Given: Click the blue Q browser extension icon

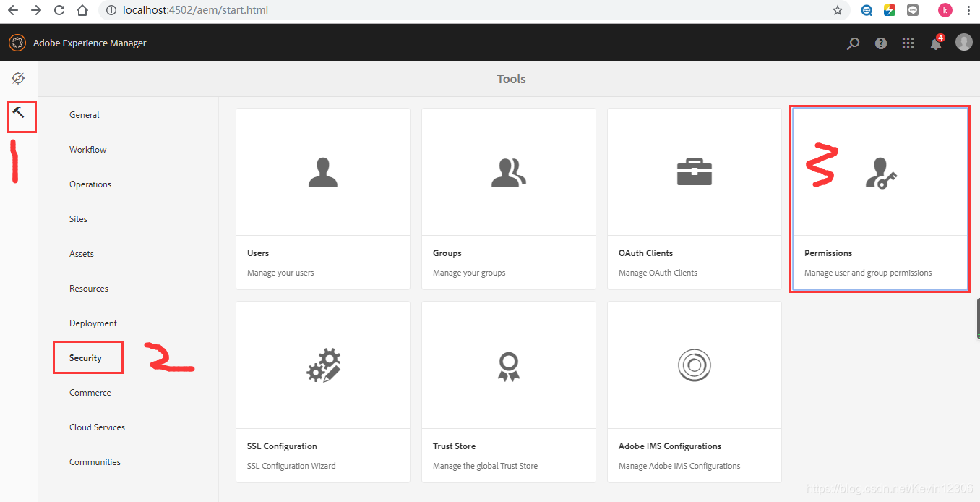Looking at the screenshot, I should click(x=867, y=10).
